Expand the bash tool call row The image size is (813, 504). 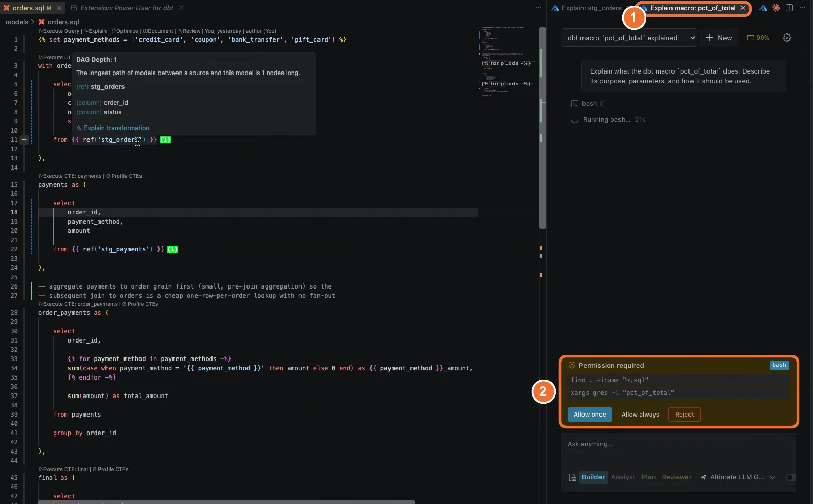589,104
